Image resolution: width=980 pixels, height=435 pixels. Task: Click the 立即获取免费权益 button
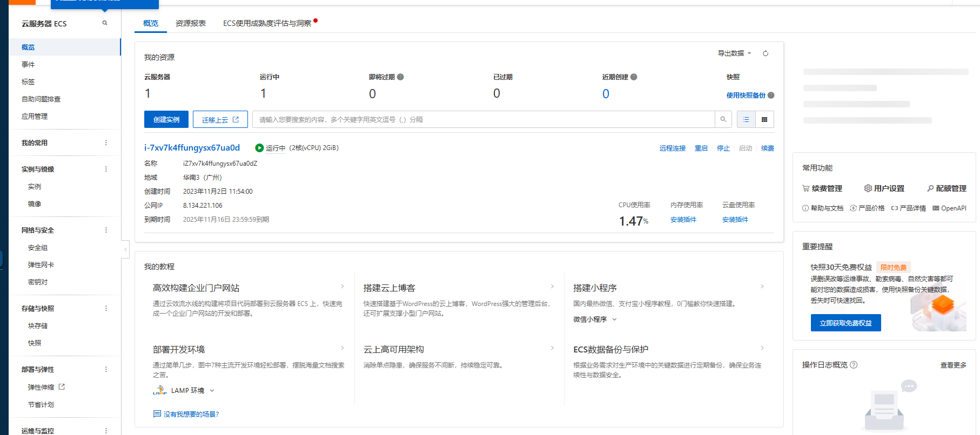point(846,323)
